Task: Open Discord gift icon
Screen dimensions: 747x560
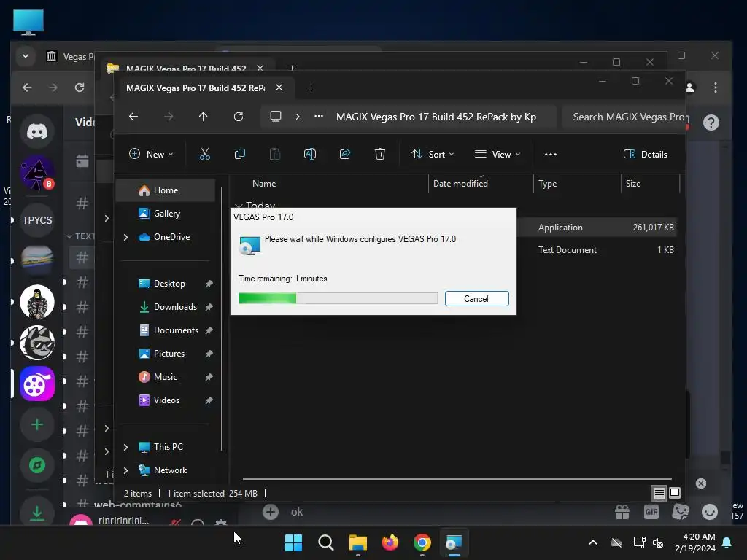Action: tap(622, 512)
